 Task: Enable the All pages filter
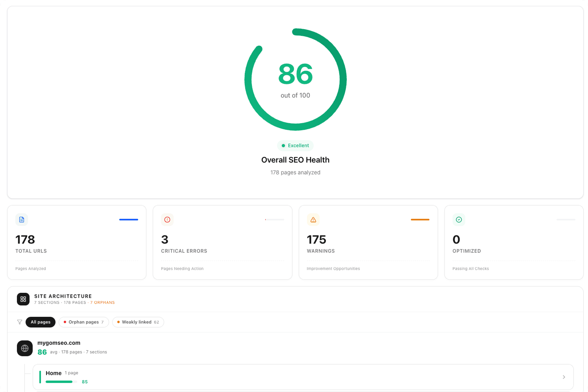pos(40,322)
